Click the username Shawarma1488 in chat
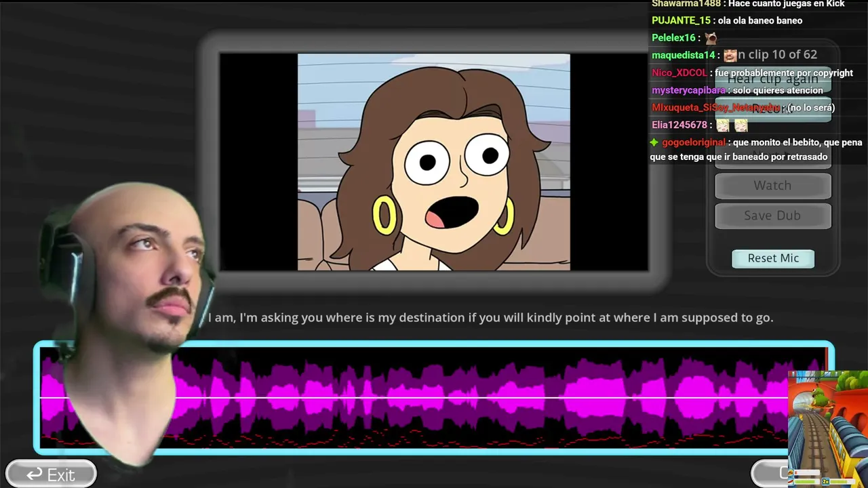This screenshot has height=488, width=868. (x=686, y=4)
